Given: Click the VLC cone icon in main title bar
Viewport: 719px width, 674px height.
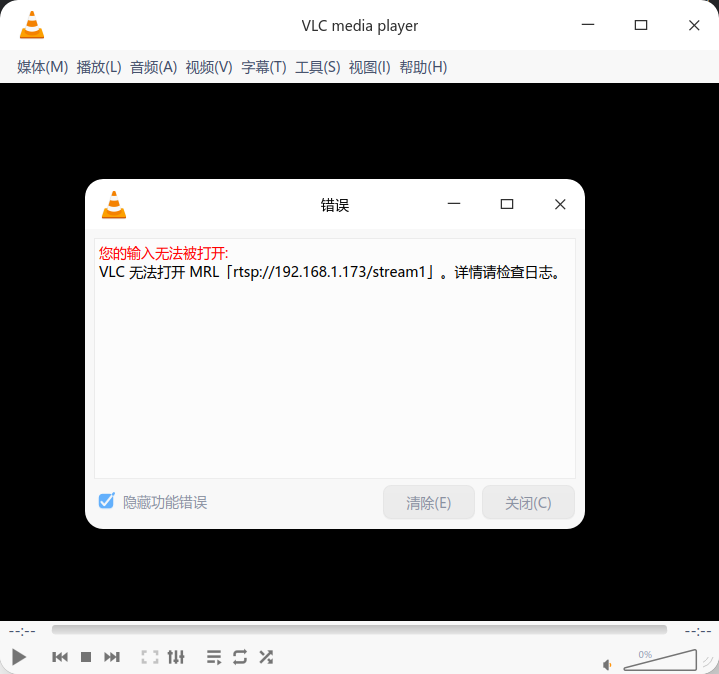Looking at the screenshot, I should [32, 25].
